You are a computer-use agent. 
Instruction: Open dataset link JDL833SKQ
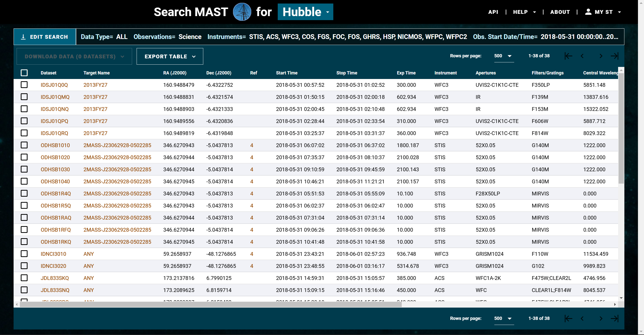click(55, 278)
